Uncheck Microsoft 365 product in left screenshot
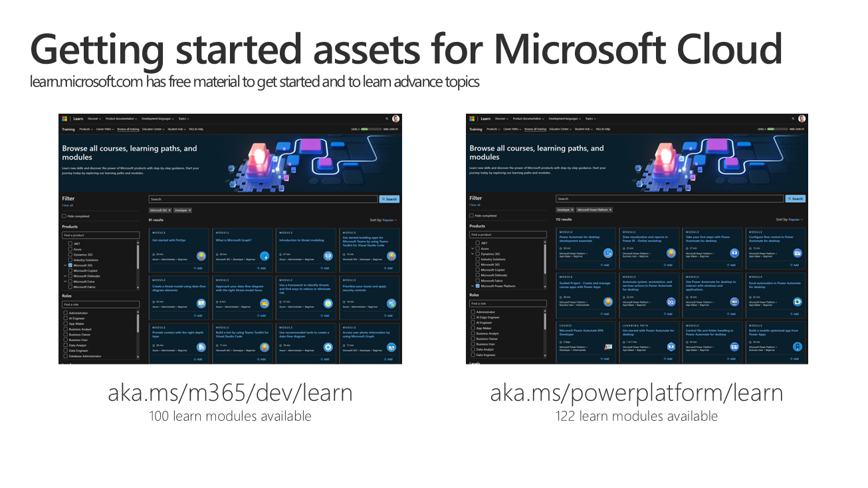The width and height of the screenshot is (868, 488). [x=70, y=265]
